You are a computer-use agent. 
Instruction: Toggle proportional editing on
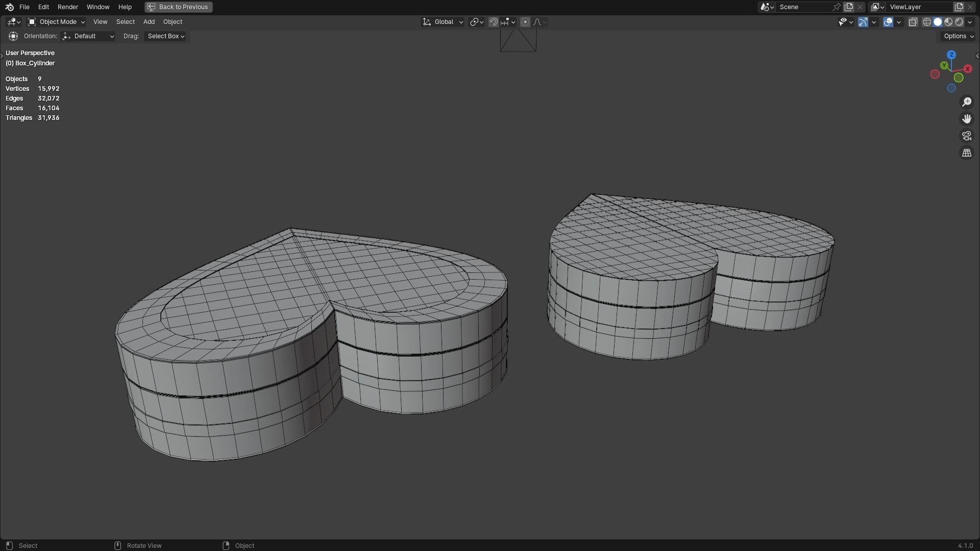coord(525,22)
